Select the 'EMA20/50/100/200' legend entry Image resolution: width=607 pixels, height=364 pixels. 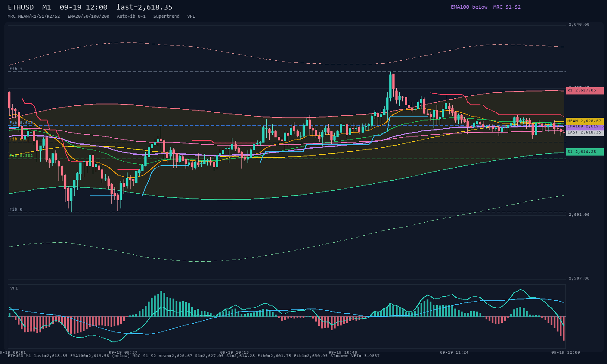pyautogui.click(x=88, y=16)
